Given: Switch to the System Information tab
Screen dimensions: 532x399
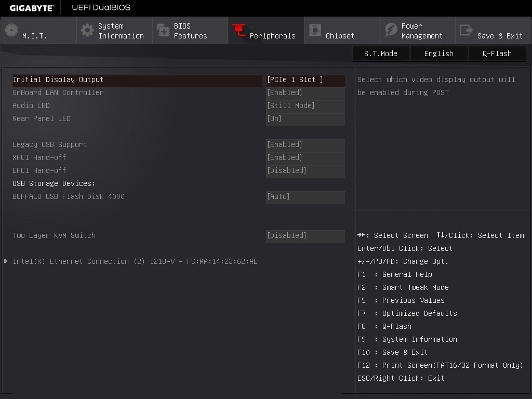Looking at the screenshot, I should [x=114, y=31].
